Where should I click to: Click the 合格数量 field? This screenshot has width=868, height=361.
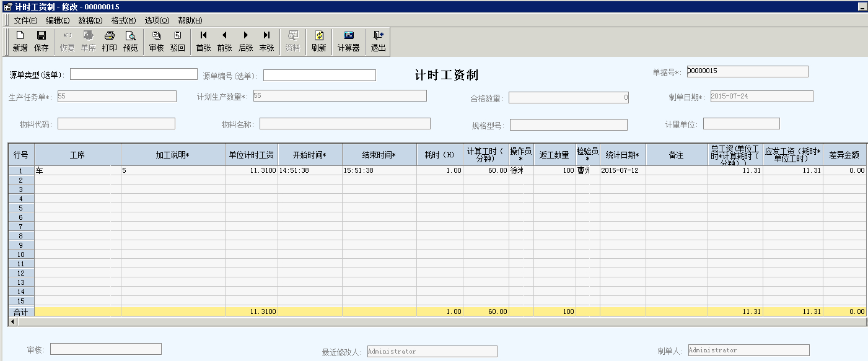(x=569, y=97)
